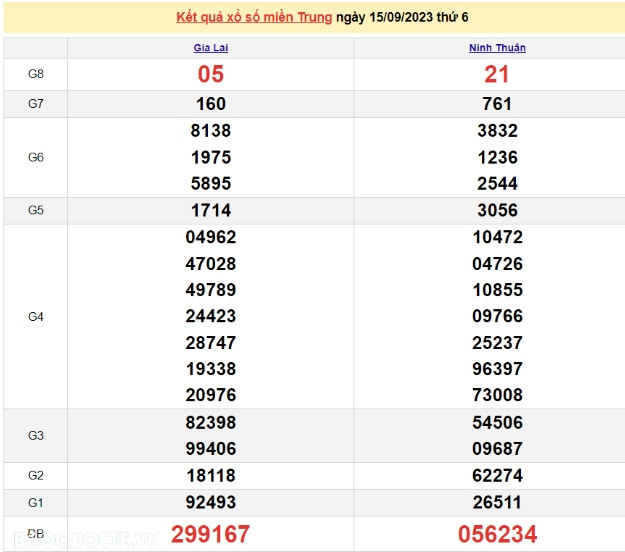Click the number 1236 in G6
This screenshot has height=552, width=625.
click(497, 157)
